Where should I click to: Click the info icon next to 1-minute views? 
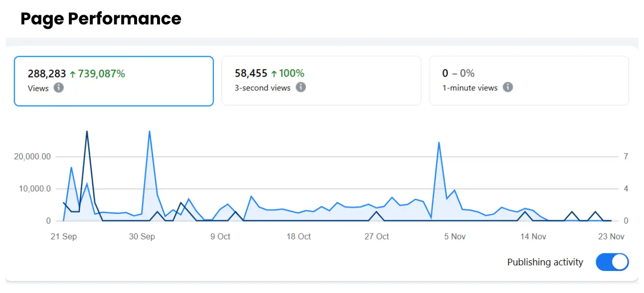pyautogui.click(x=508, y=87)
